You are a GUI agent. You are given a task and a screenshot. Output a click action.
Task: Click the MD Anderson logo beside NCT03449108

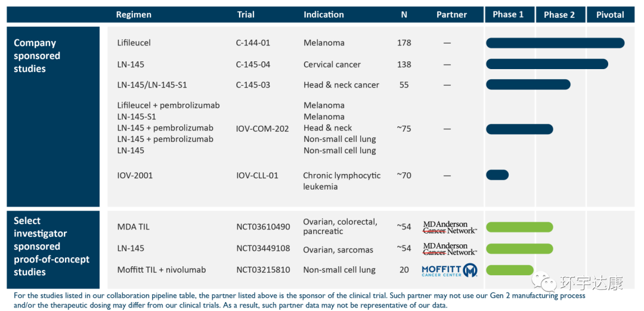coord(450,248)
